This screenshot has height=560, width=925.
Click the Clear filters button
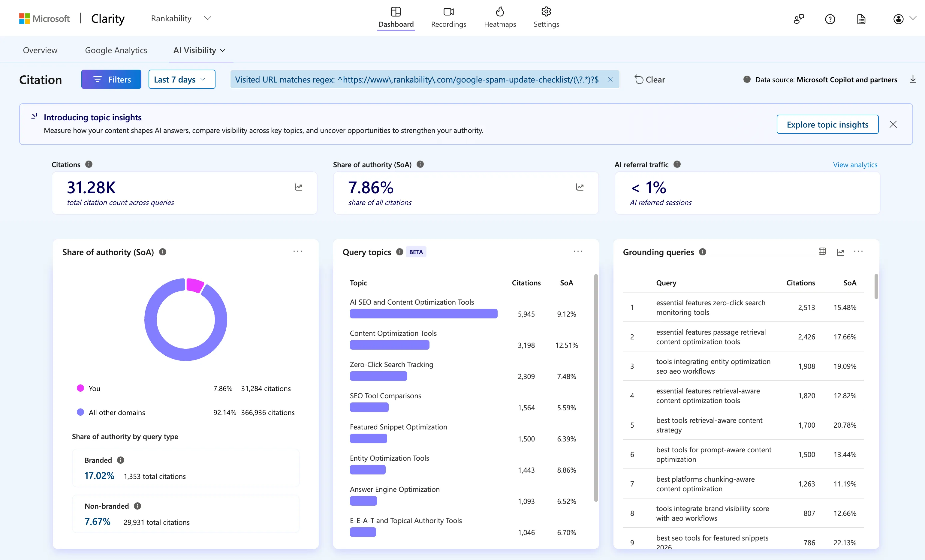[x=650, y=80]
